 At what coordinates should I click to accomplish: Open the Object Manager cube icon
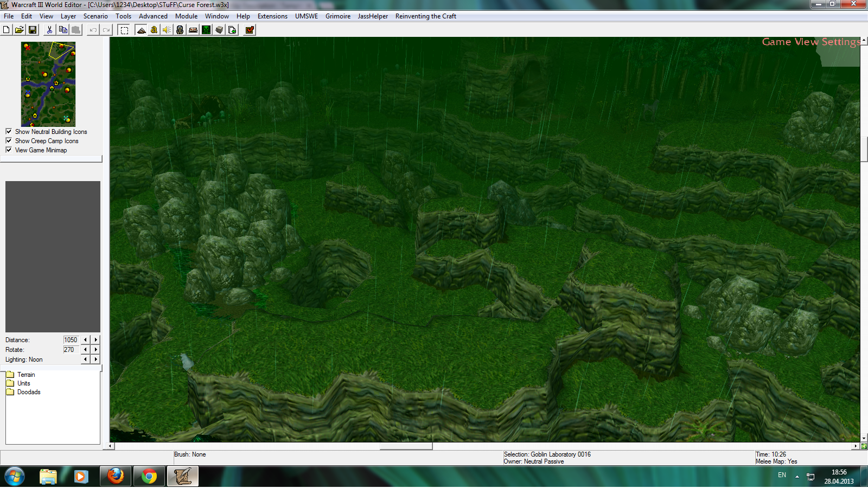click(x=219, y=30)
